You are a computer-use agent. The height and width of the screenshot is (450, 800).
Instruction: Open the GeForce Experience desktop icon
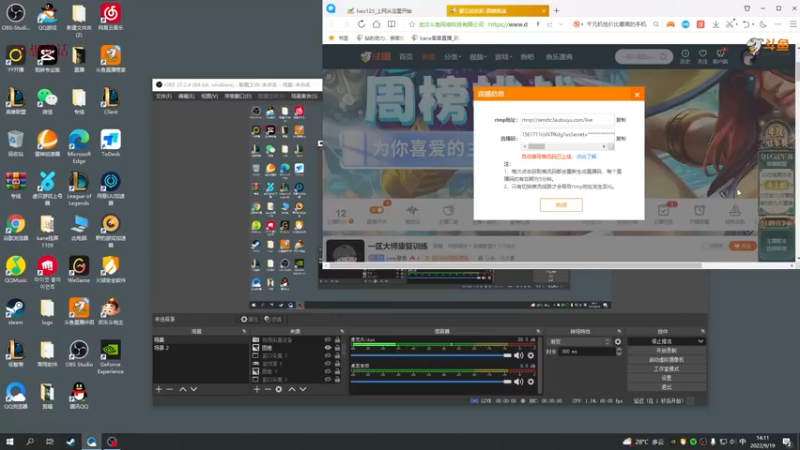pyautogui.click(x=110, y=357)
